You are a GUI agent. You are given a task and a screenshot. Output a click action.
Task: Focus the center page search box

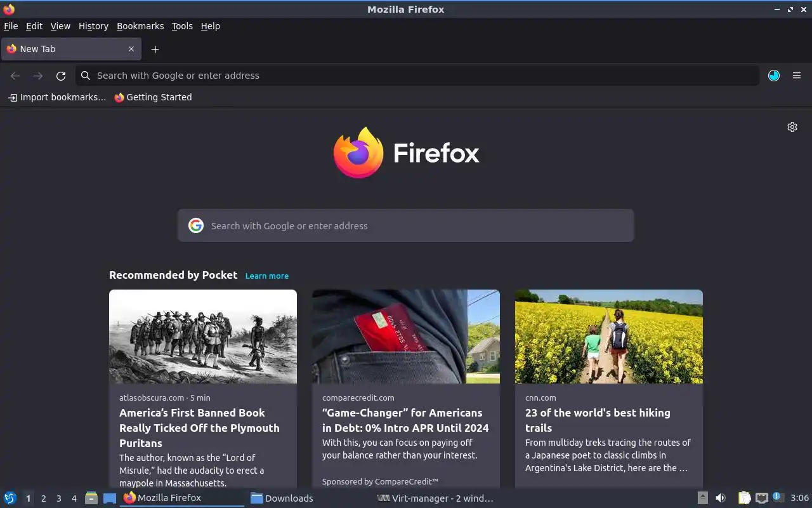pyautogui.click(x=406, y=225)
